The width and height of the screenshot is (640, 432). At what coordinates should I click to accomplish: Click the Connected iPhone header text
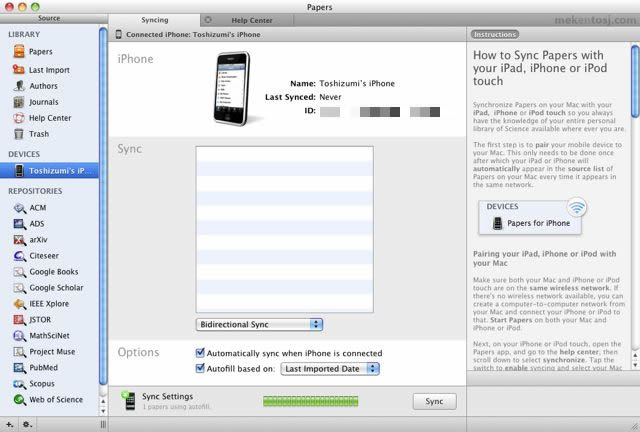click(193, 35)
